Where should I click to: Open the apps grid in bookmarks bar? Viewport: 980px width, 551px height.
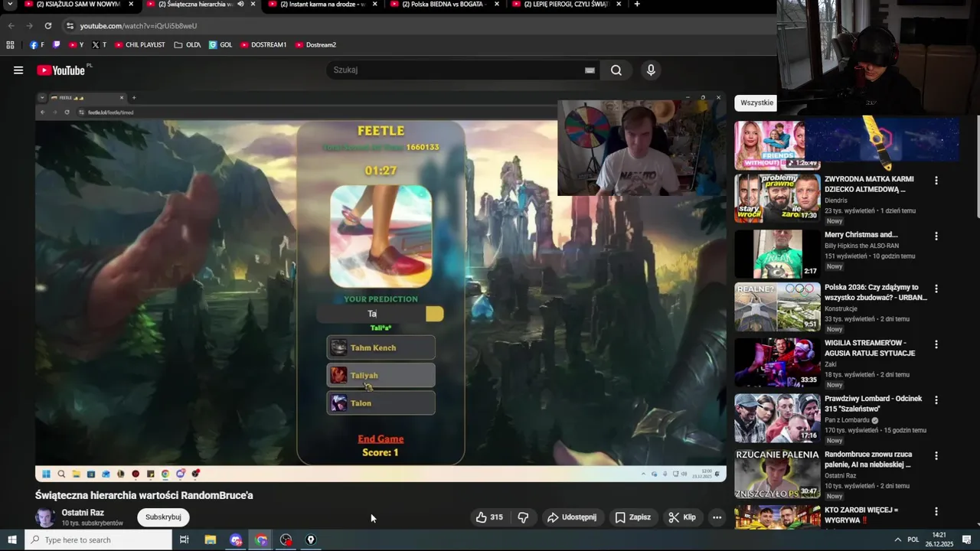click(x=10, y=45)
